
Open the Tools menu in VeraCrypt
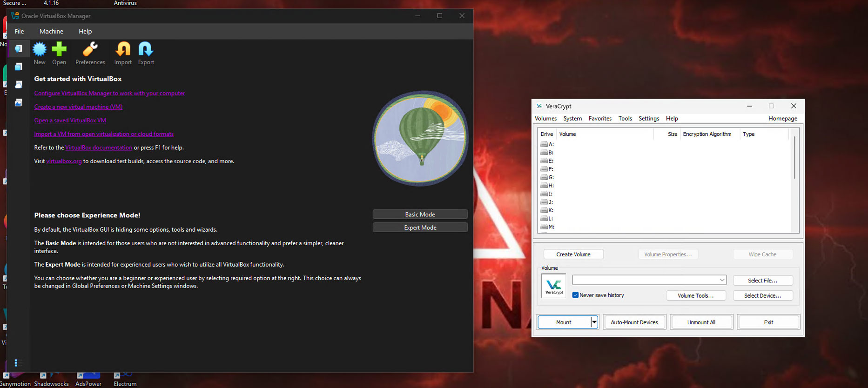(x=625, y=119)
